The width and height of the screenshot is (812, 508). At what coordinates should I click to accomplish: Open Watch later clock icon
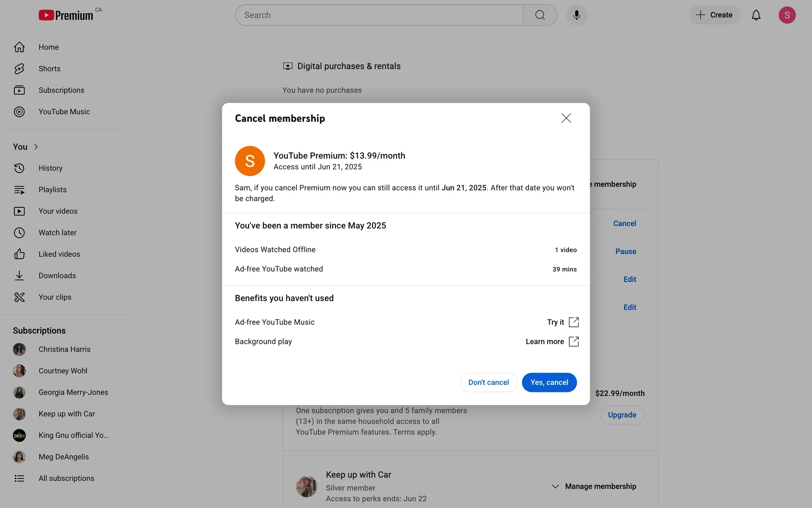click(19, 233)
